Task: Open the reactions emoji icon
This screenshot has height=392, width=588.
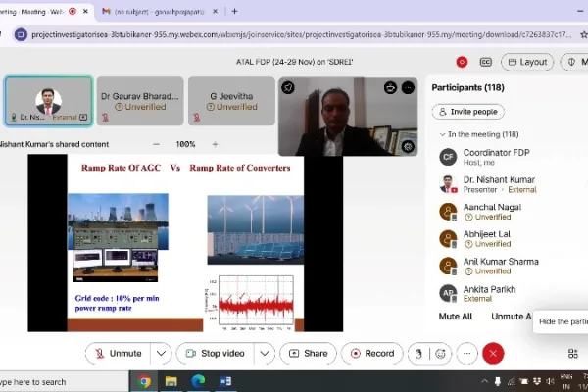Action: pyautogui.click(x=442, y=353)
